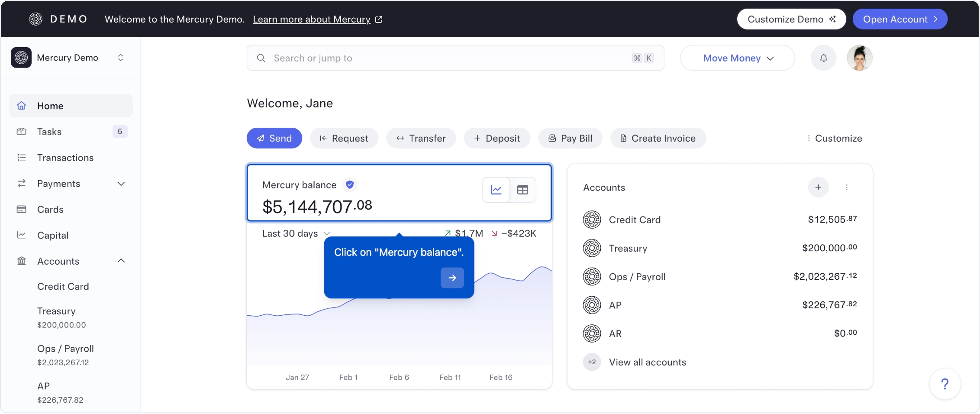Go to Transactions in the sidebar
The width and height of the screenshot is (980, 414).
(65, 158)
